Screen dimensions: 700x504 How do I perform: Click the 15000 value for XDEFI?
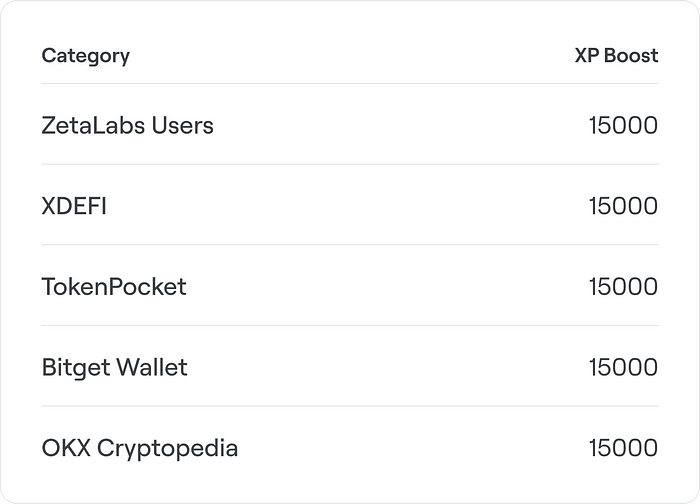pyautogui.click(x=623, y=206)
